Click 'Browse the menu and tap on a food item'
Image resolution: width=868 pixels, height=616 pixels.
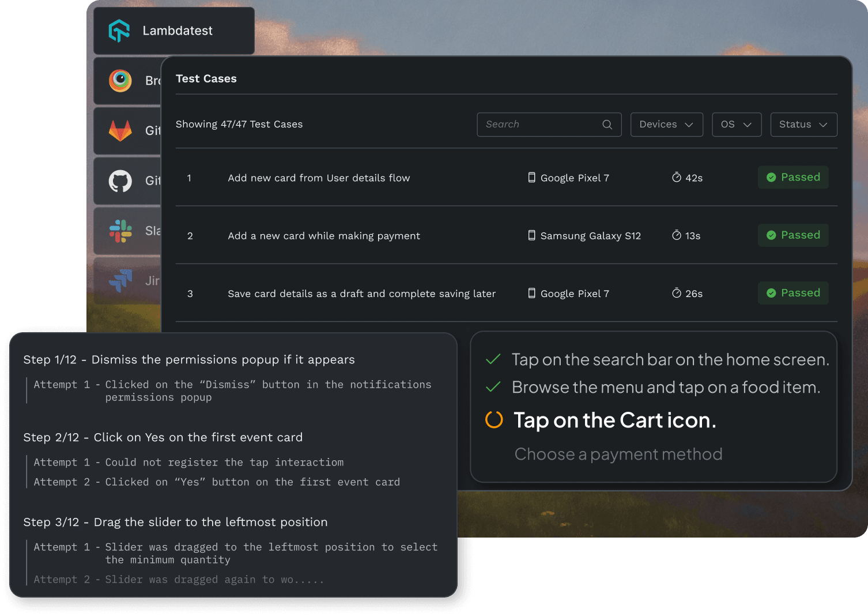(x=666, y=387)
